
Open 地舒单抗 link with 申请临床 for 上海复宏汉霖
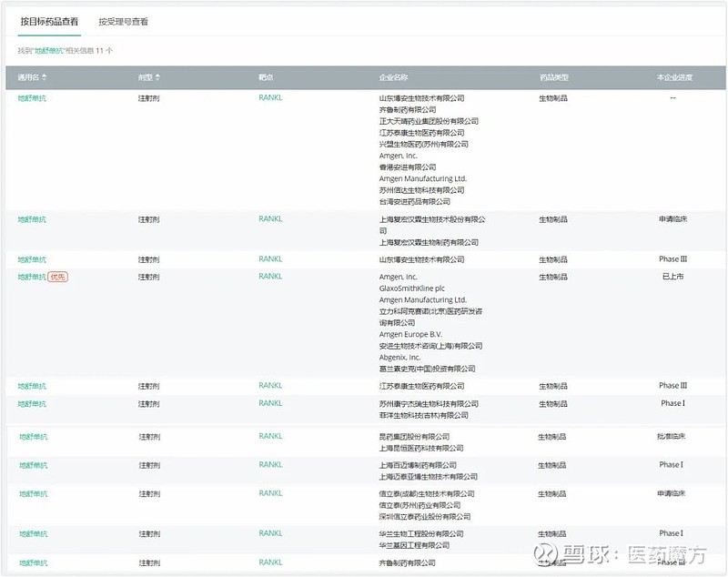[32, 219]
